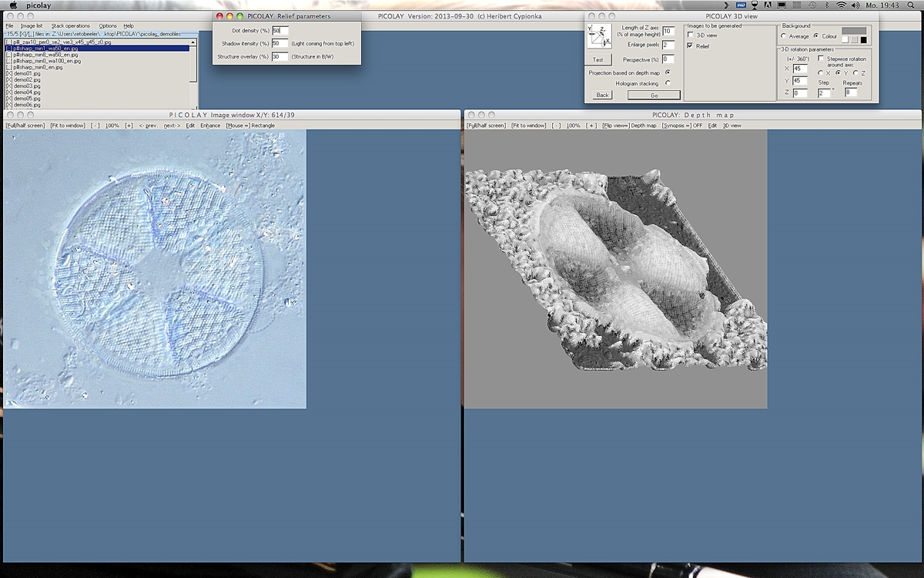Select Hologram stacking radio button
This screenshot has height=578, width=924.
click(x=667, y=83)
